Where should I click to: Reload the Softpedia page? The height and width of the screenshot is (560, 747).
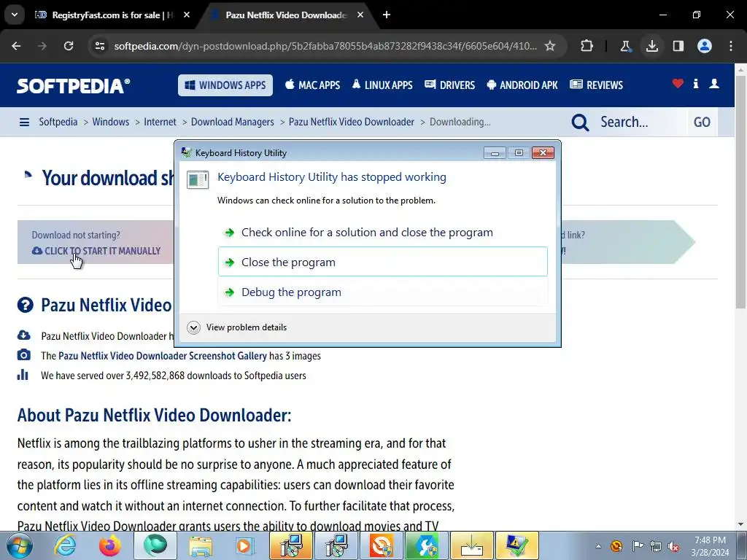pyautogui.click(x=69, y=46)
